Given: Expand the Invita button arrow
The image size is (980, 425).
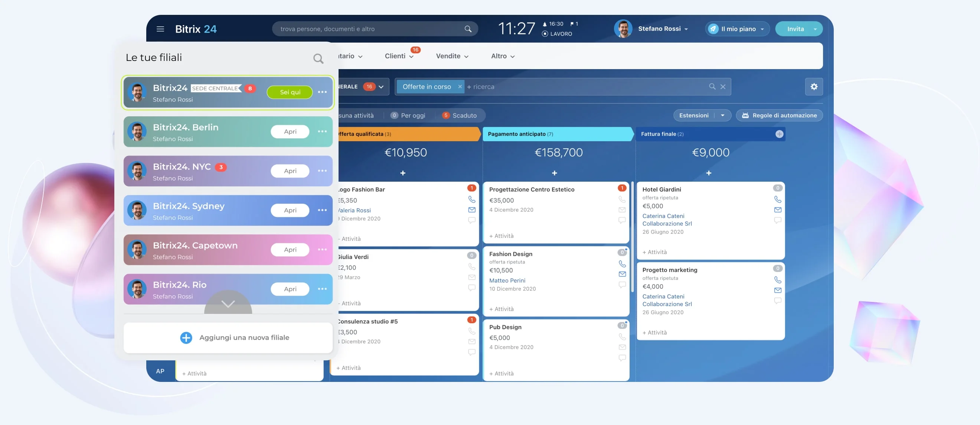Looking at the screenshot, I should point(815,29).
